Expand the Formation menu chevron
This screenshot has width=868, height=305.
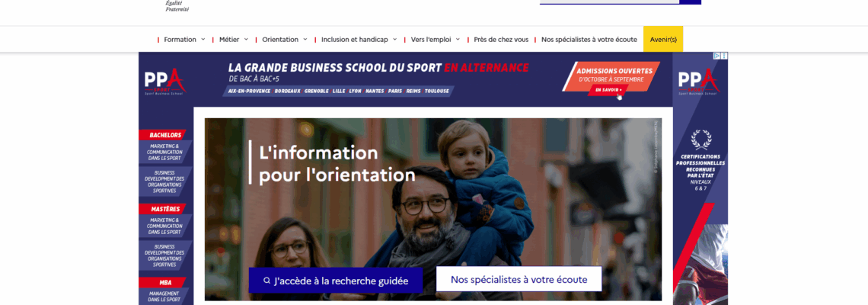[203, 40]
